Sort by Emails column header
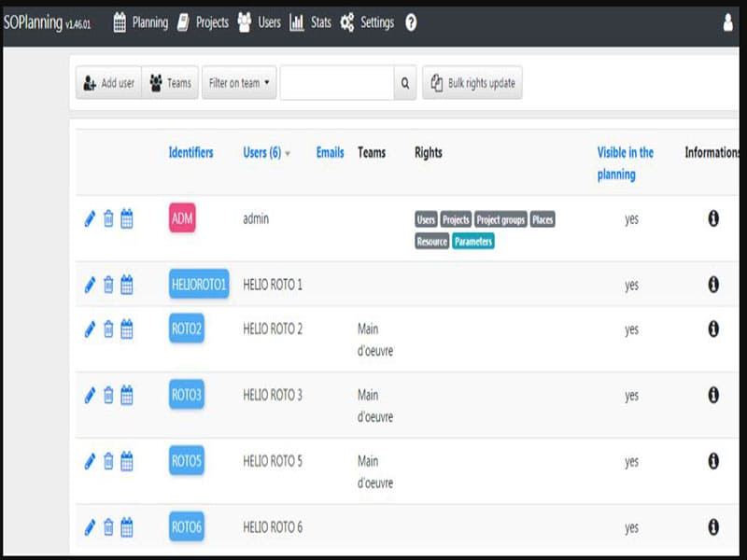The image size is (747, 560). pos(330,153)
